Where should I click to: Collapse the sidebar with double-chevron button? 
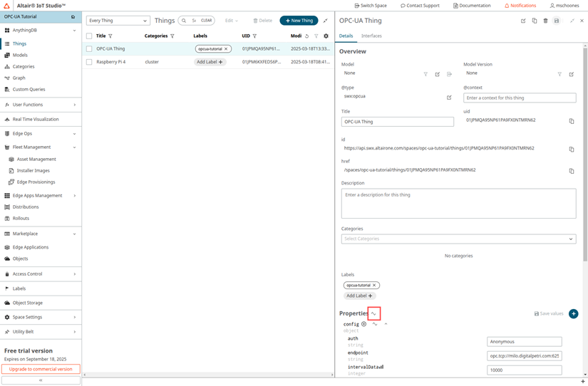coord(41,380)
